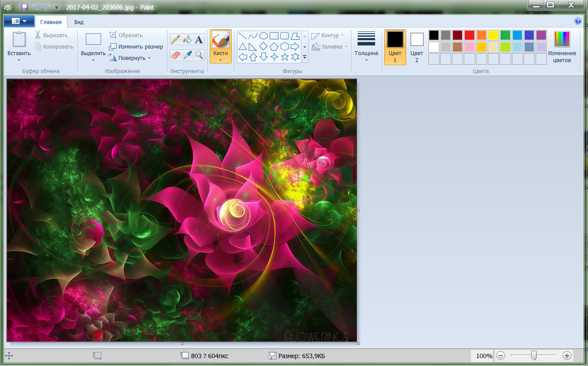Choose the Six-point star shape
This screenshot has height=366, width=588.
pos(295,57)
